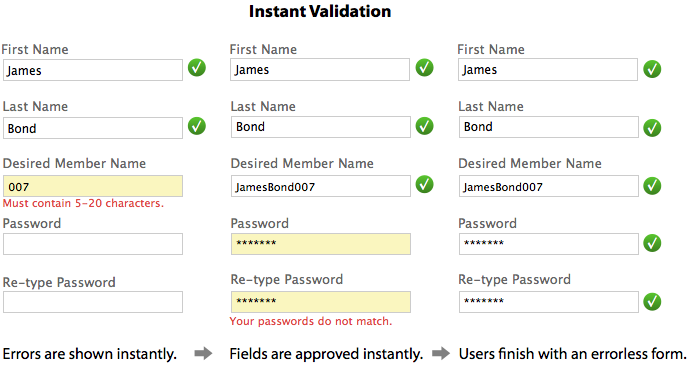The height and width of the screenshot is (366, 687).
Task: Click the checkmark beside middle form's Last Name field
Action: (425, 126)
